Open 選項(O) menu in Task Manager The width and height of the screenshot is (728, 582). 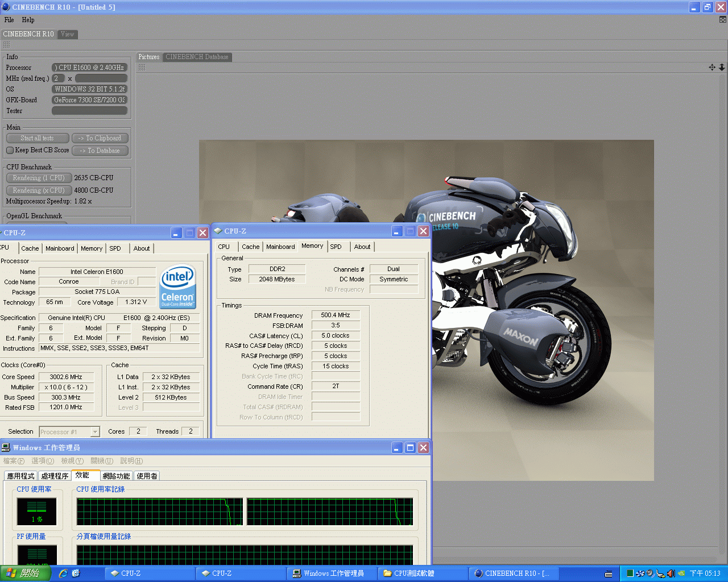tap(43, 461)
